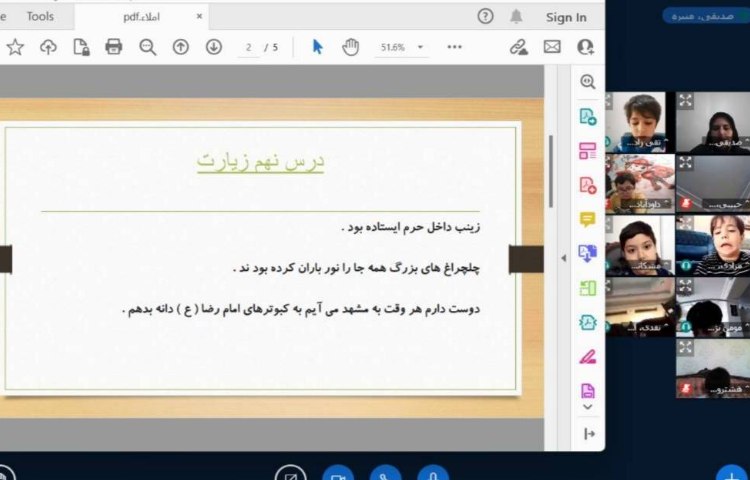Collapse the right pane with the bar-and-arrow icon
Screen dimensions: 750x480
point(589,434)
